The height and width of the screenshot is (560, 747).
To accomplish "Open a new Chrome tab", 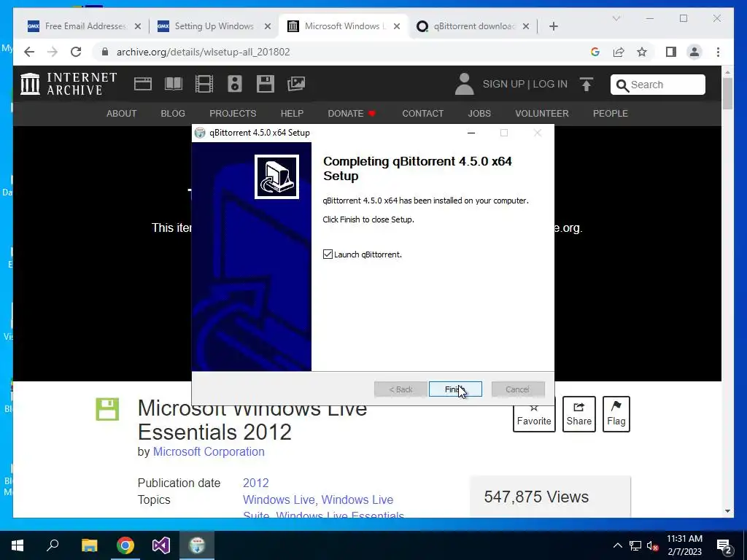I will [553, 27].
